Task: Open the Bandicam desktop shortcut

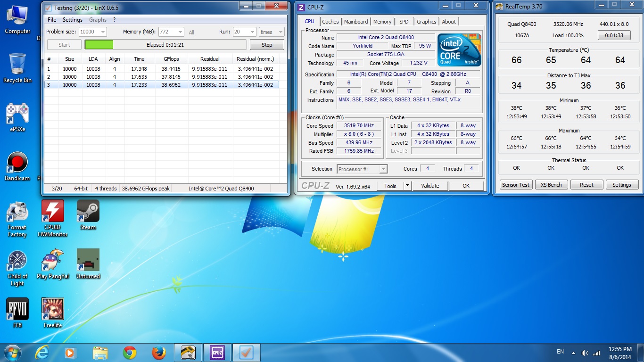Action: (x=17, y=163)
